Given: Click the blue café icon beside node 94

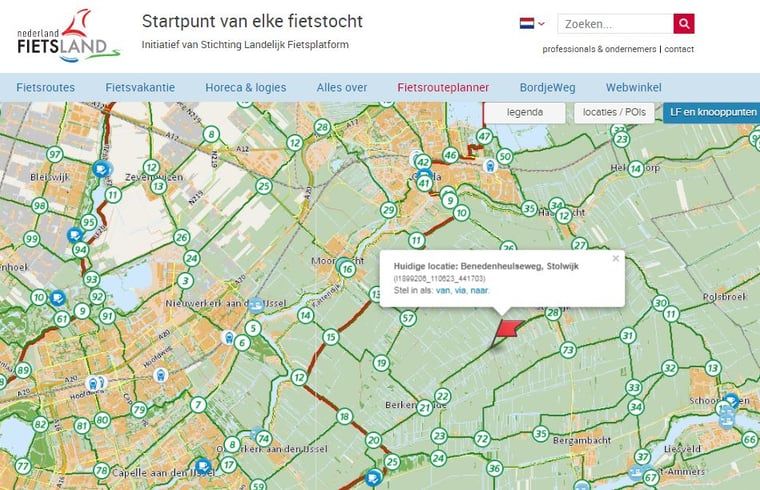Looking at the screenshot, I should point(74,236).
